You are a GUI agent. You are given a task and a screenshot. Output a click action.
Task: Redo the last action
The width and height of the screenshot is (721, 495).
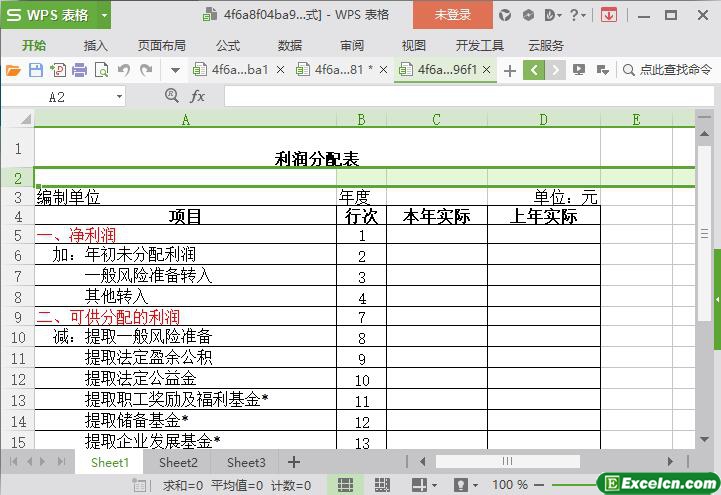(x=146, y=70)
